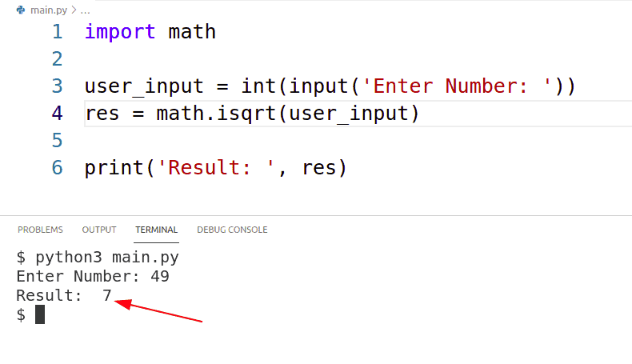Click the 'Enter Number: ' string in code

[x=455, y=86]
